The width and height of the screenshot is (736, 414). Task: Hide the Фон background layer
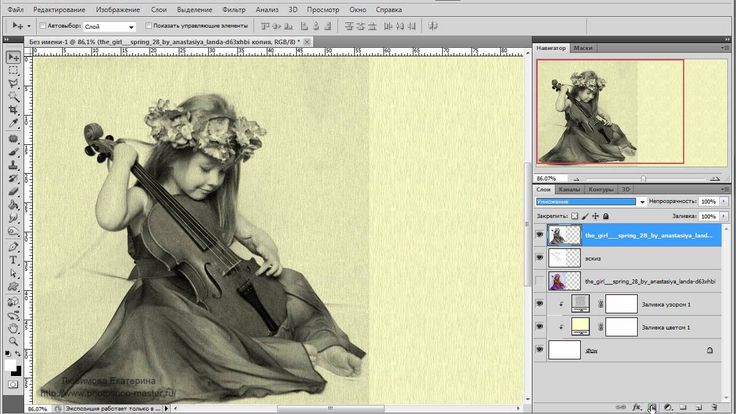(x=540, y=350)
